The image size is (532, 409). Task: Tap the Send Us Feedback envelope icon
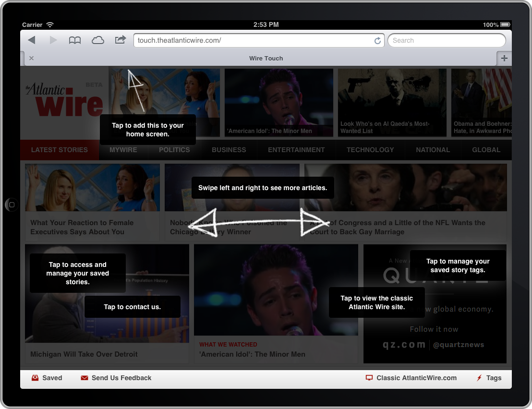pyautogui.click(x=85, y=378)
